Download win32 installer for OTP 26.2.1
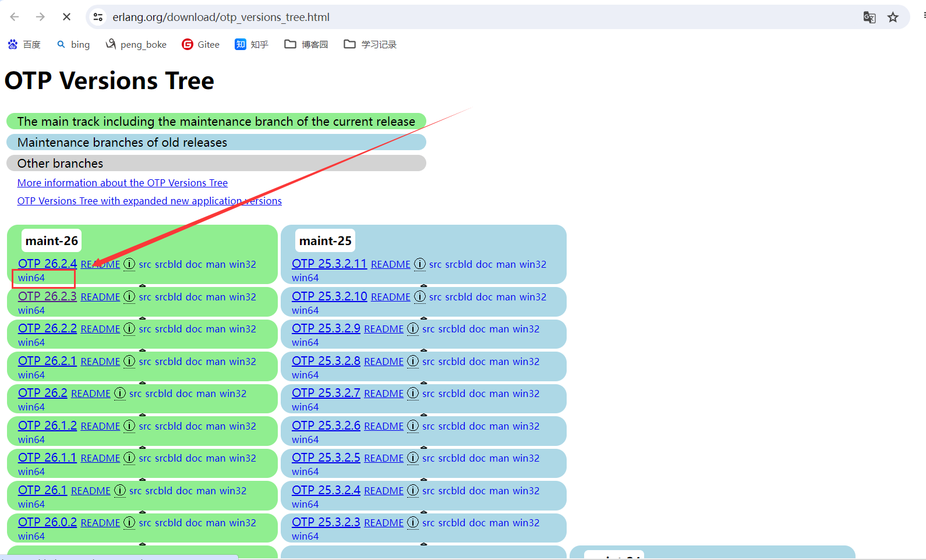The width and height of the screenshot is (926, 560). click(242, 361)
